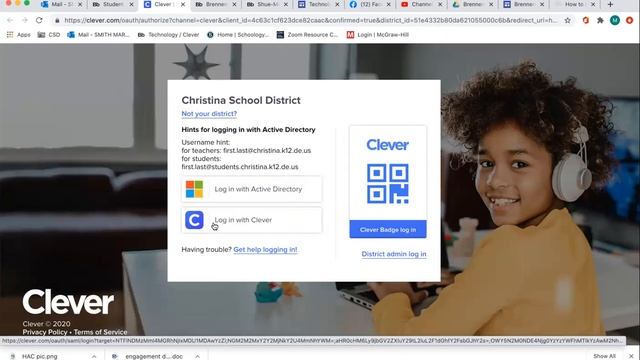
Task: Open Get help logging in! link
Action: pos(265,249)
